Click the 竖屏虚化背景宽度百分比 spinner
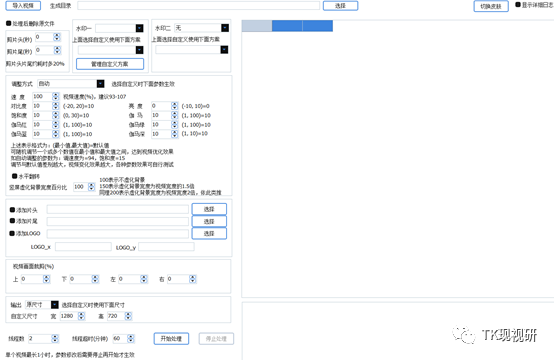 coord(92,187)
